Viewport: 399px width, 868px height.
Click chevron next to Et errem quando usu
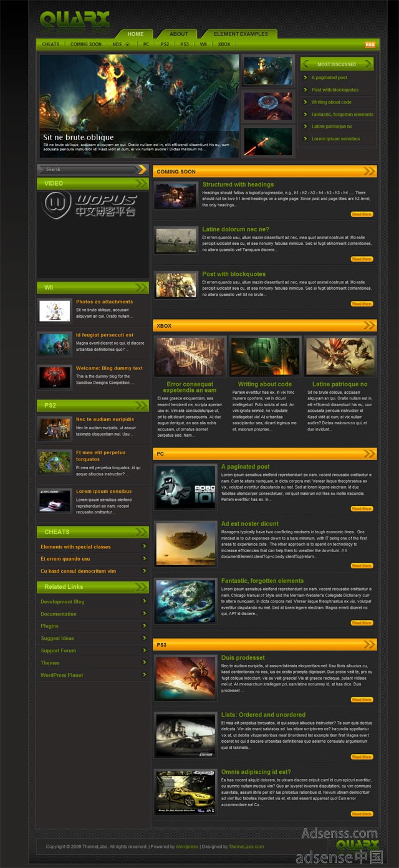[145, 558]
